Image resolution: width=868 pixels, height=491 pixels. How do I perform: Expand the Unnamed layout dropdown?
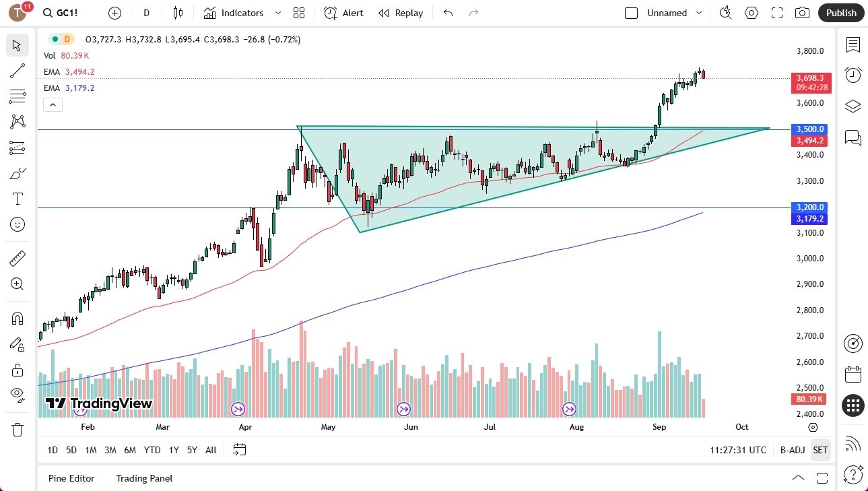(x=698, y=13)
